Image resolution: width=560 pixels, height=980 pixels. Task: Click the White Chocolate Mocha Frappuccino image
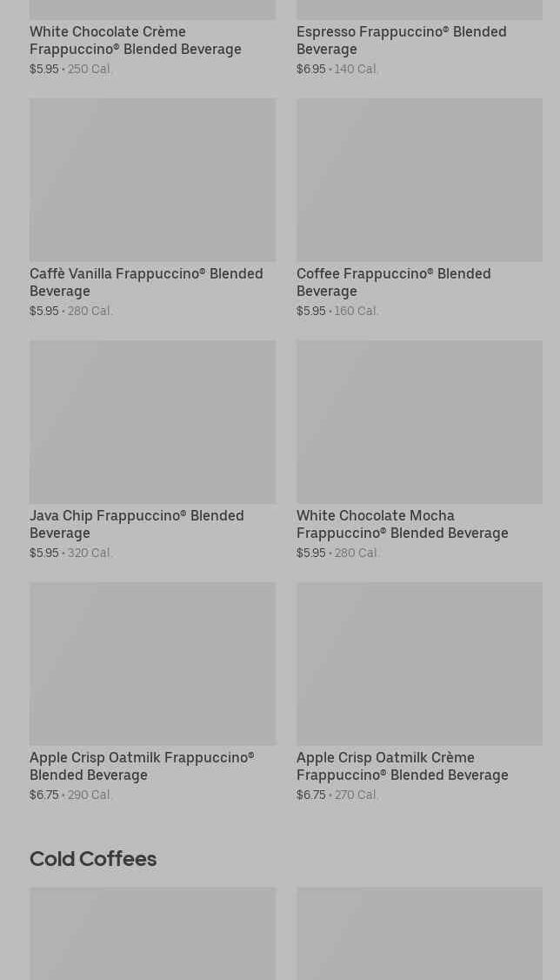[419, 421]
